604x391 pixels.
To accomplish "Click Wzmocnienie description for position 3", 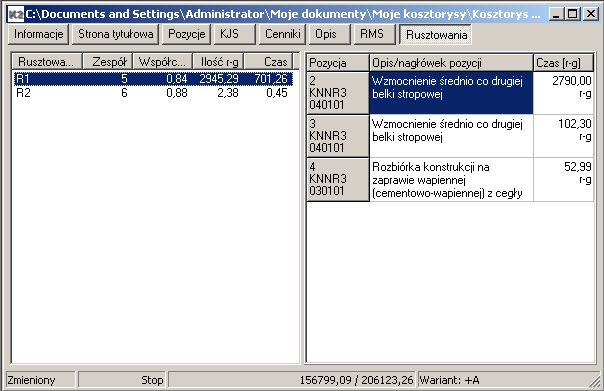I will [451, 136].
